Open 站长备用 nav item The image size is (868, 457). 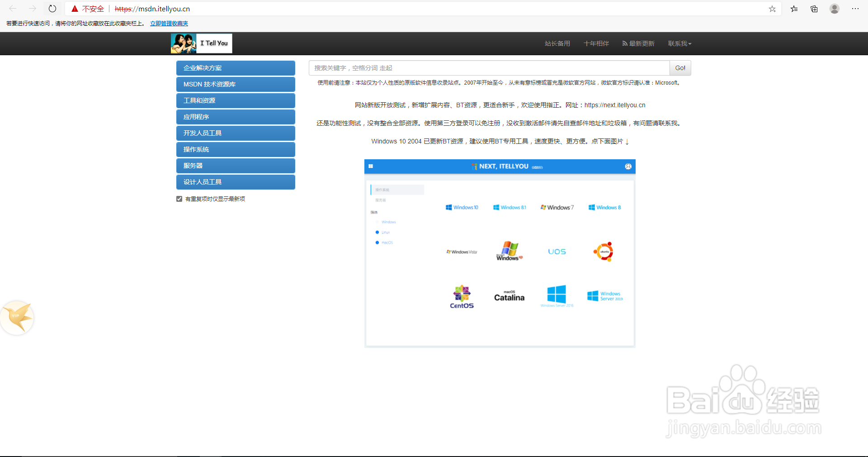click(557, 43)
